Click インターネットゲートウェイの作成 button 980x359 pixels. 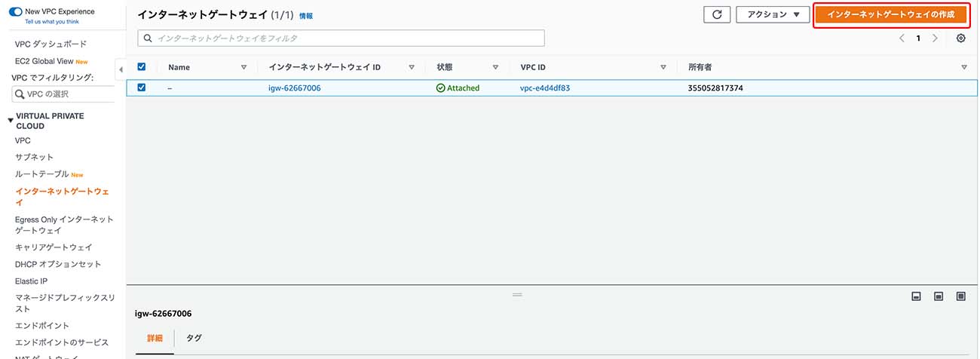pyautogui.click(x=890, y=15)
